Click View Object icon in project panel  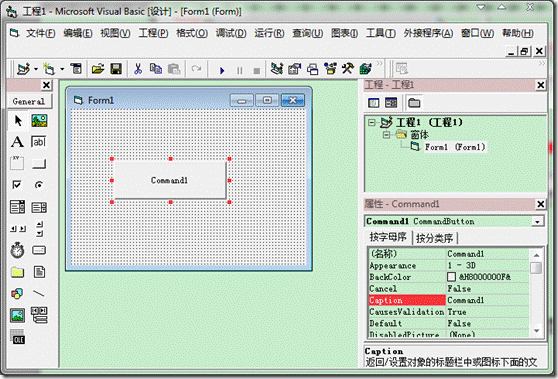391,103
